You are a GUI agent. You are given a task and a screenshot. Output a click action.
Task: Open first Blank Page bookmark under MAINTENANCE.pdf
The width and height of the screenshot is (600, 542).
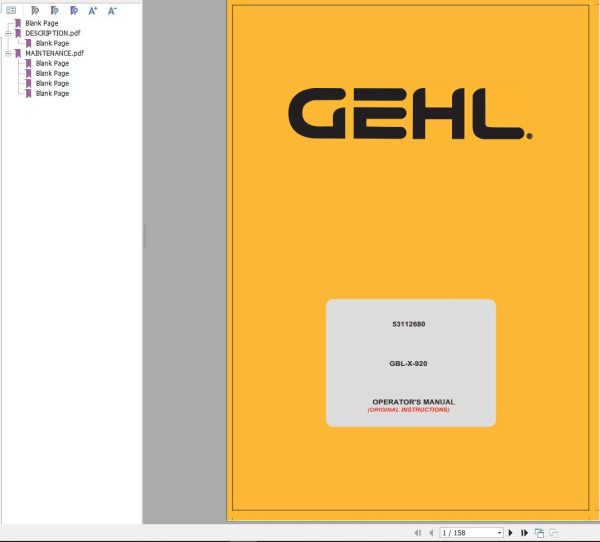click(x=52, y=63)
